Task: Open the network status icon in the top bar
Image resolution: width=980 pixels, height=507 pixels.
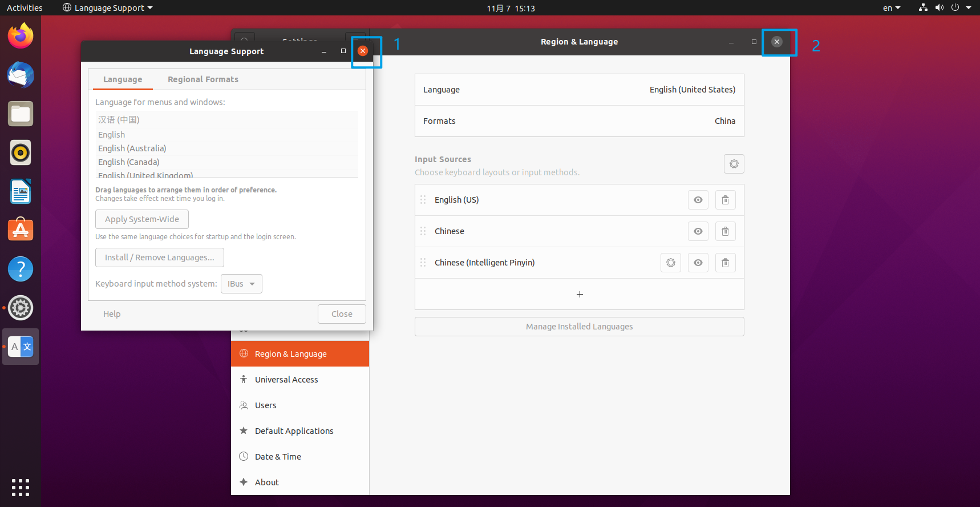Action: tap(923, 7)
